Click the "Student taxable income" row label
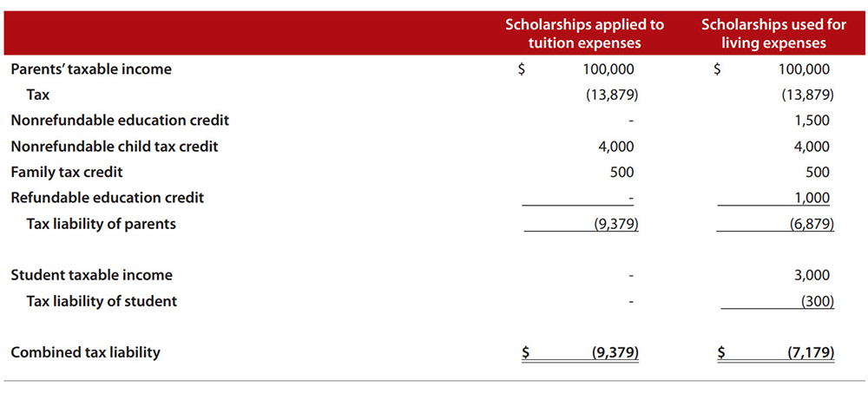868x400 pixels. [91, 275]
